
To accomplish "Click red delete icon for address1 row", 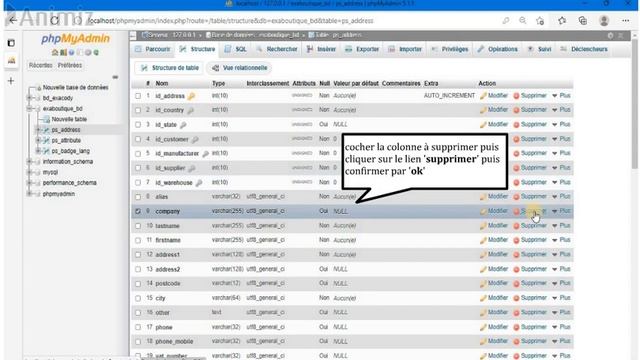I will coord(516,255).
